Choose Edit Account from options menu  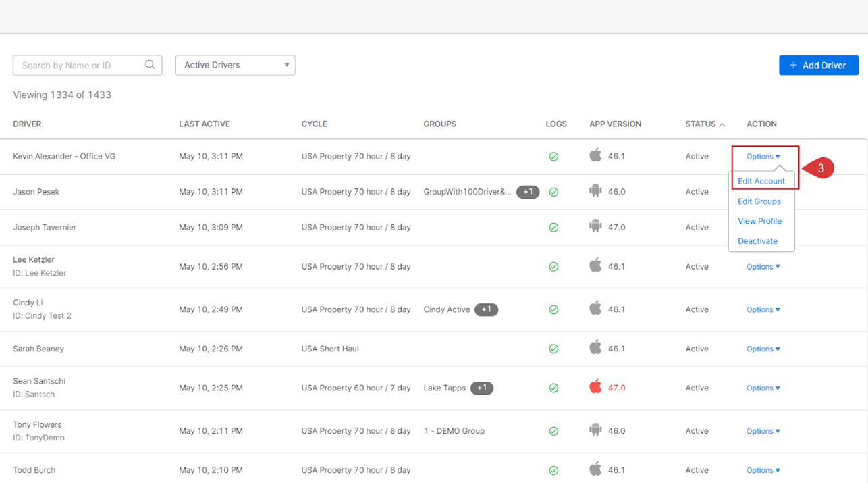coord(761,181)
